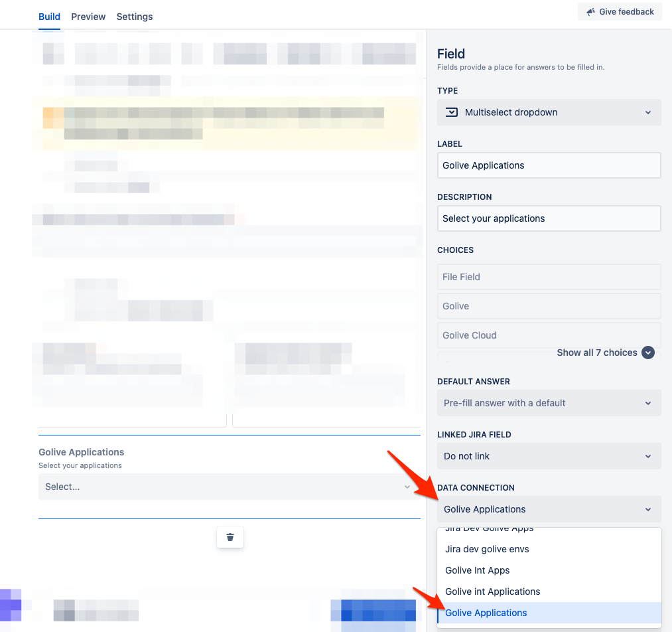The width and height of the screenshot is (672, 632).
Task: Select the Build tab
Action: (50, 17)
